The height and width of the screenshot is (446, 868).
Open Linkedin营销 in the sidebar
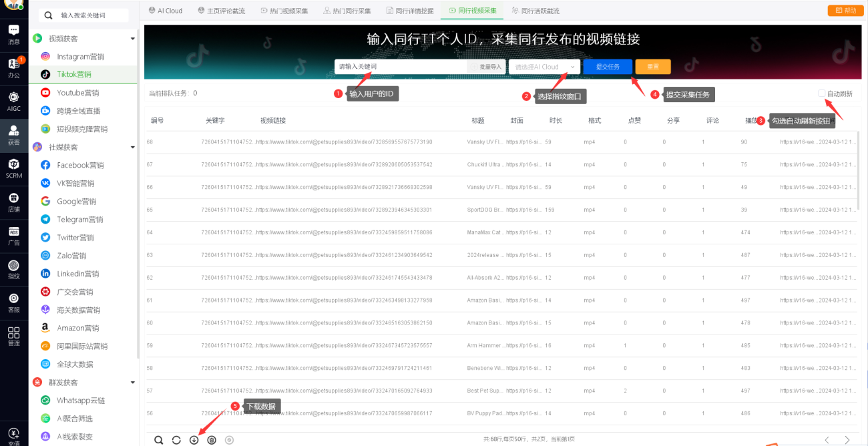click(77, 274)
